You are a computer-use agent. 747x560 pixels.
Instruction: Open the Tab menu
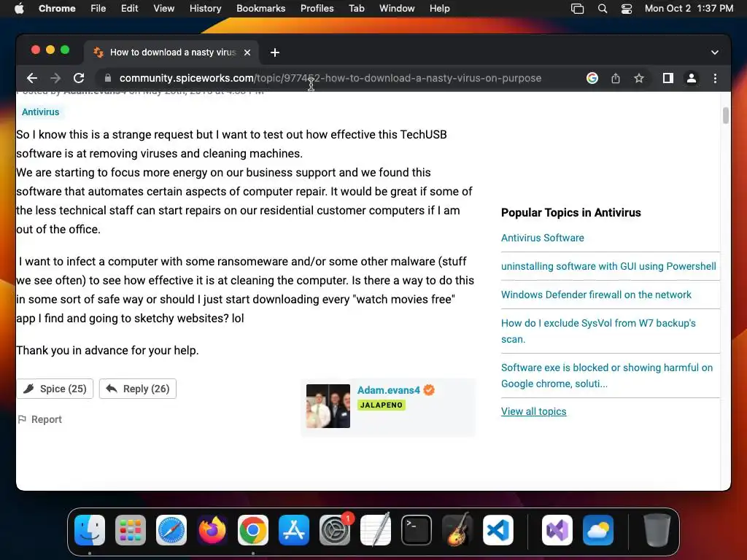(356, 8)
